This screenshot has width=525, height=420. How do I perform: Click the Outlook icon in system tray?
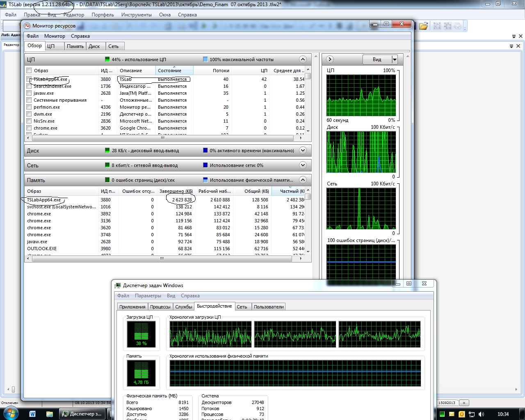(461, 414)
